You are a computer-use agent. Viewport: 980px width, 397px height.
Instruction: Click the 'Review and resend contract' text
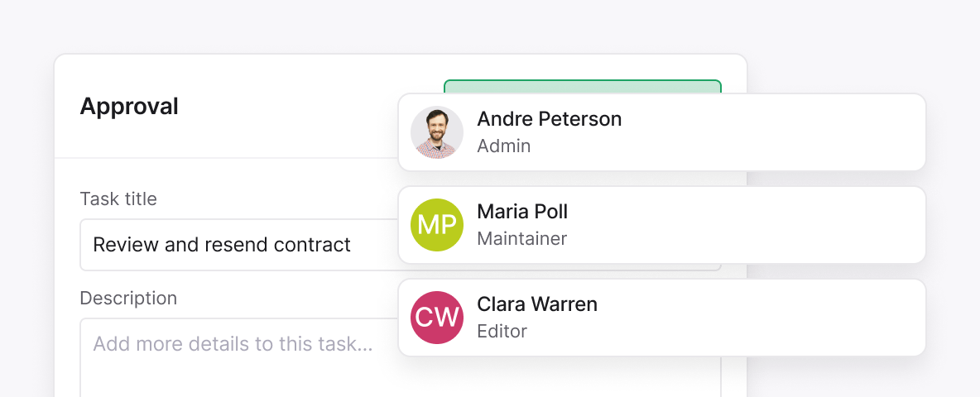(222, 245)
